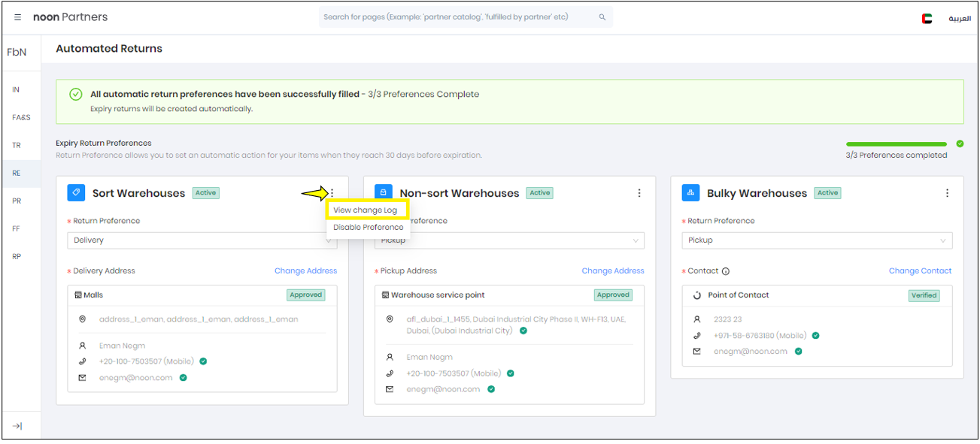This screenshot has height=444, width=980.
Task: Click the Malls store icon
Action: 78,295
